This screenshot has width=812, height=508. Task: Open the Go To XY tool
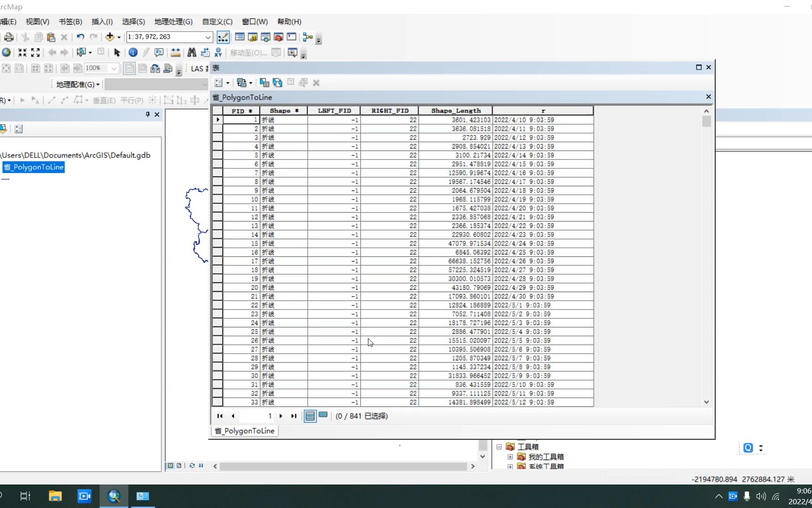pos(218,53)
